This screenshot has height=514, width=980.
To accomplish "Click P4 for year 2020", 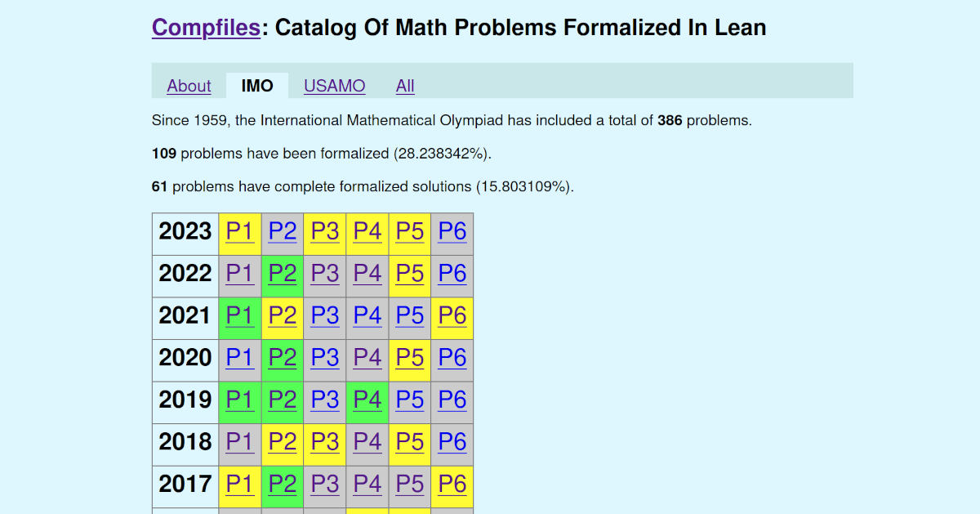I will click(x=367, y=358).
